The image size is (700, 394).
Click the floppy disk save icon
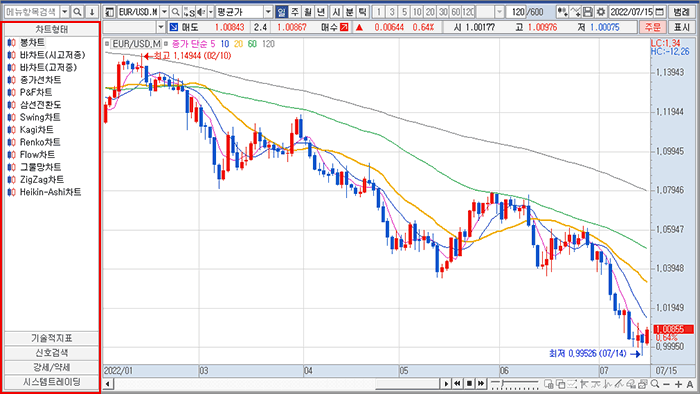click(588, 12)
